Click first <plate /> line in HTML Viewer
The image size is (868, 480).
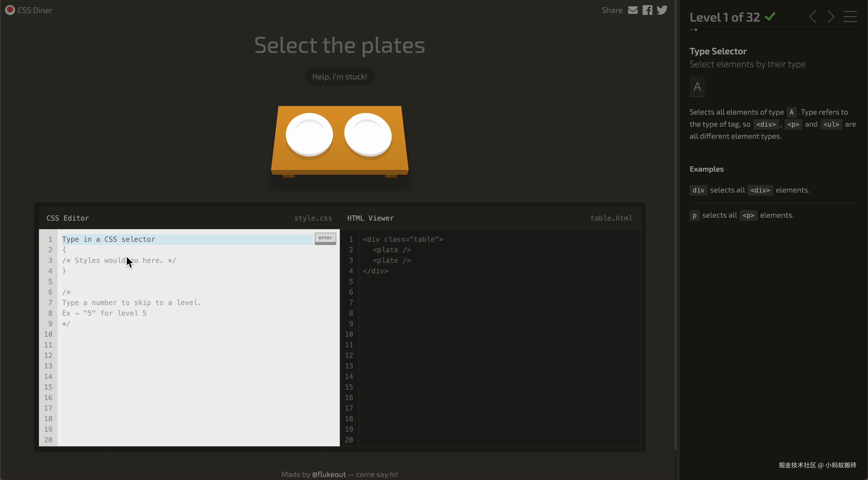pyautogui.click(x=392, y=250)
